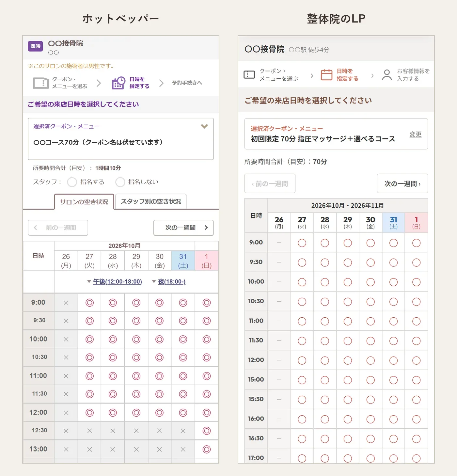Pick the 16:30 slot on 1 (日) in 整体院のLP
This screenshot has width=457, height=476.
417,439
